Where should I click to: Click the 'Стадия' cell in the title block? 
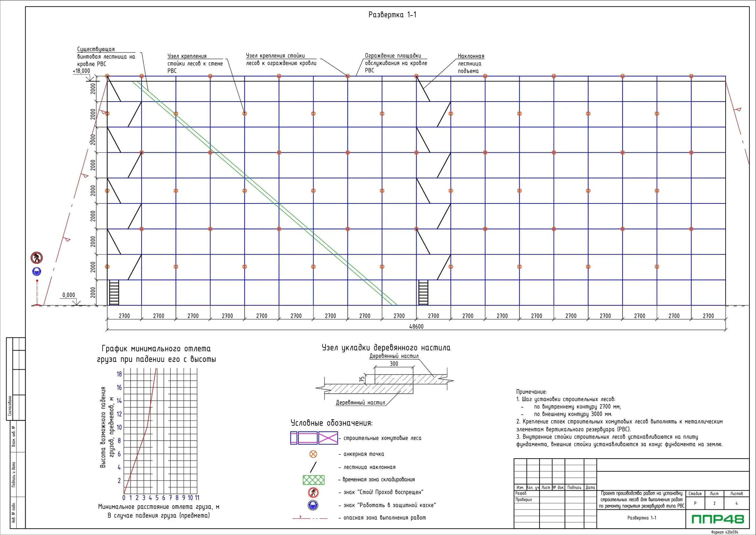point(695,494)
